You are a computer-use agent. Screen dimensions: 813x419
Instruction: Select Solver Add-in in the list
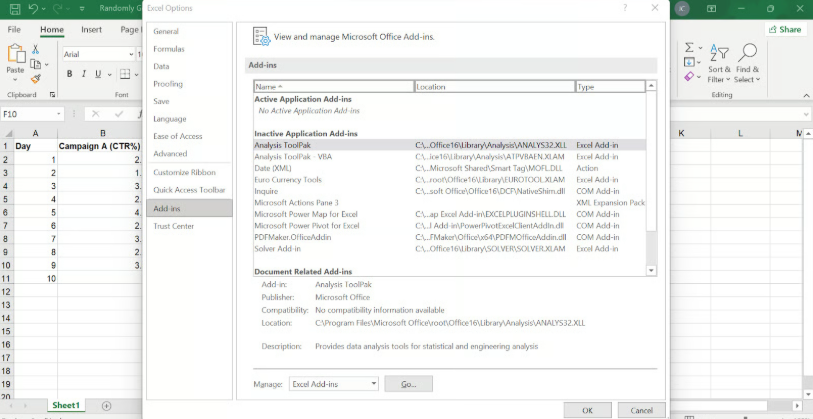point(277,248)
